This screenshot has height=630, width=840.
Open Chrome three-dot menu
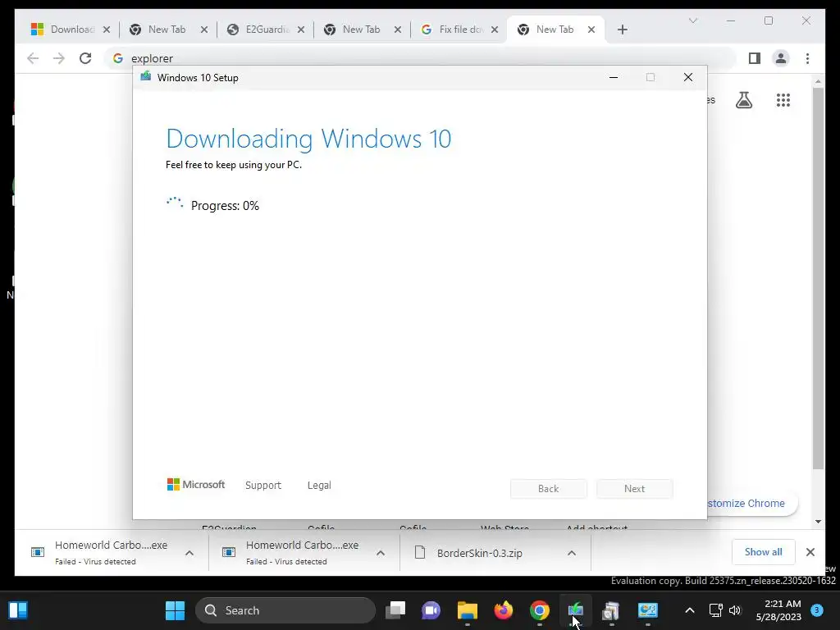click(x=807, y=58)
